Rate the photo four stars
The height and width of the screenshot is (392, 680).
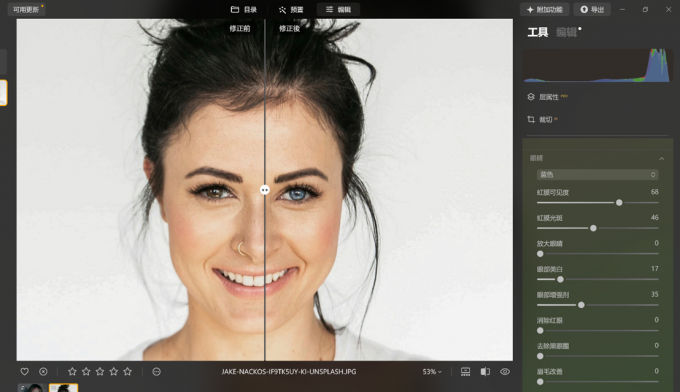coord(114,372)
